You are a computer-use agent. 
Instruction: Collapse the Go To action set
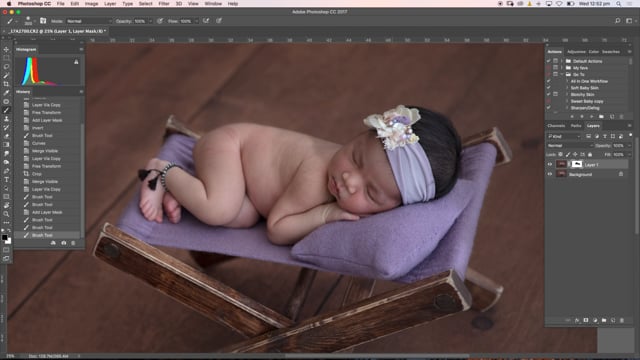click(562, 74)
